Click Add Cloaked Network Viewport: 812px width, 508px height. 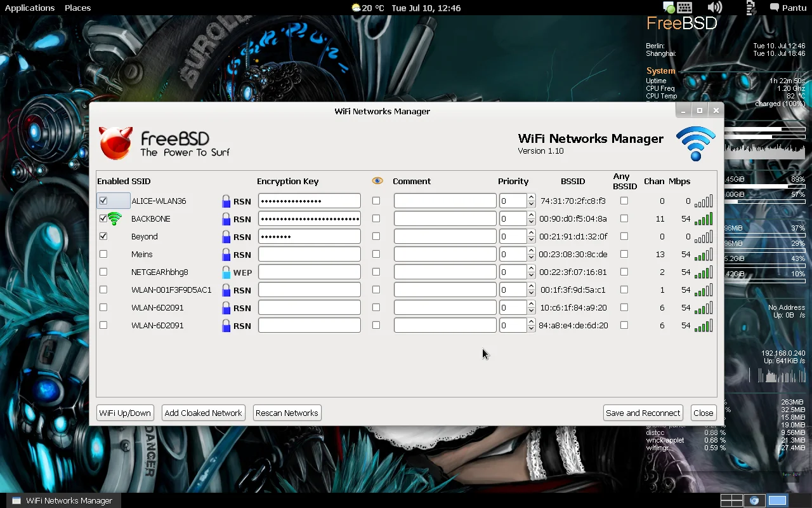pos(203,413)
